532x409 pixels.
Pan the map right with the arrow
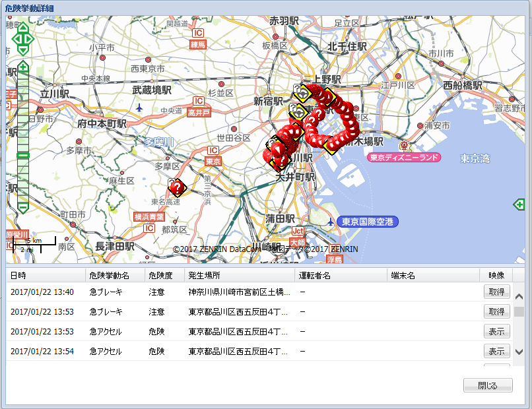[30, 39]
